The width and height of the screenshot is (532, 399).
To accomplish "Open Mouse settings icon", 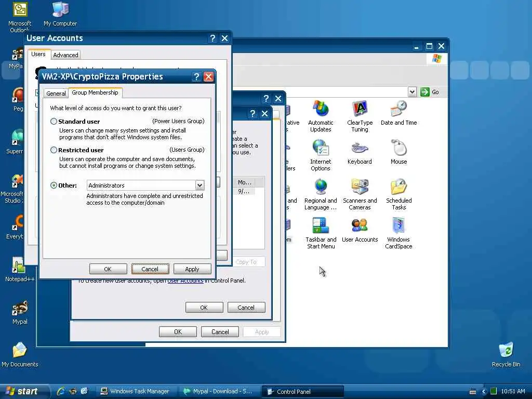I will coord(398,152).
